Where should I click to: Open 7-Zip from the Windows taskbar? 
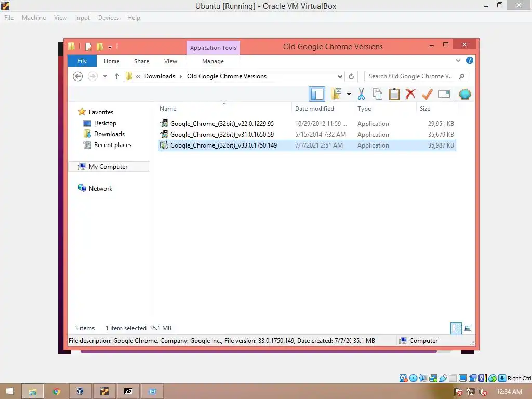pyautogui.click(x=128, y=391)
